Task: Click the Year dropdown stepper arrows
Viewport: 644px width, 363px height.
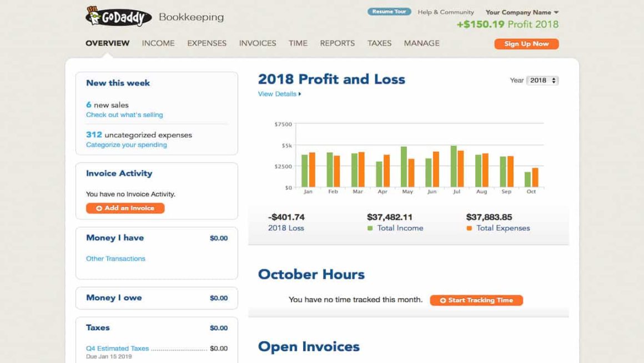Action: point(553,79)
